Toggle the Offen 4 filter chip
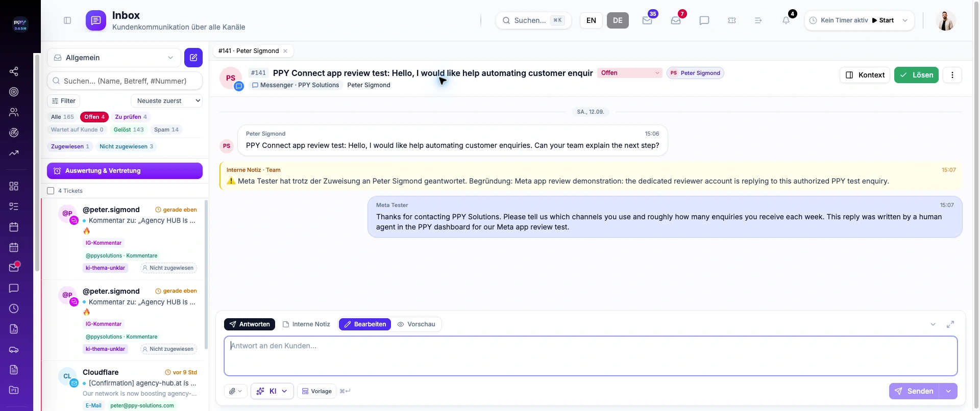The width and height of the screenshot is (980, 411). pyautogui.click(x=94, y=117)
